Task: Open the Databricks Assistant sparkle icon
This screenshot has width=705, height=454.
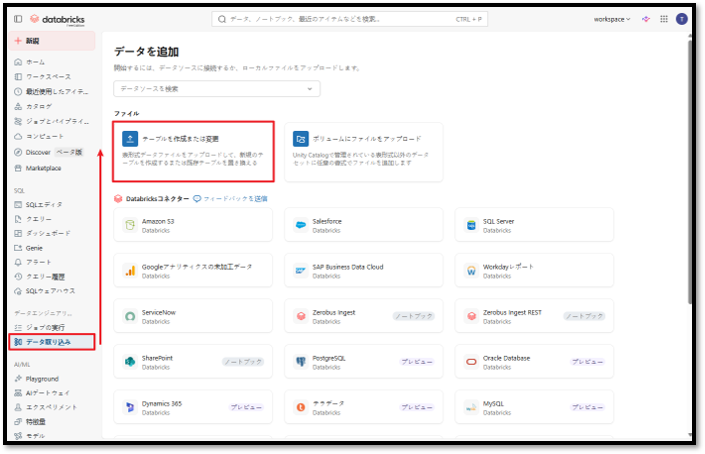Action: (646, 19)
